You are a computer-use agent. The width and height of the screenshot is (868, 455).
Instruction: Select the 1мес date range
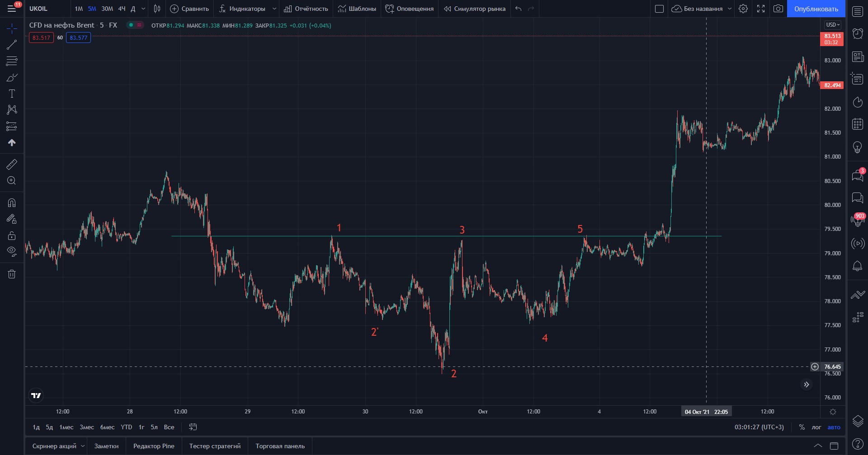coord(66,427)
